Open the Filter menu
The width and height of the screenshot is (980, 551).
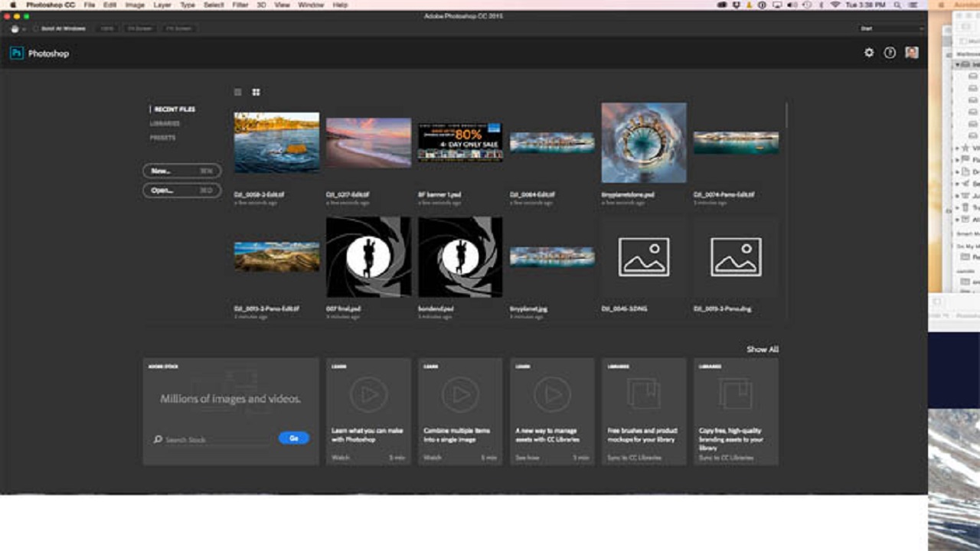click(240, 5)
